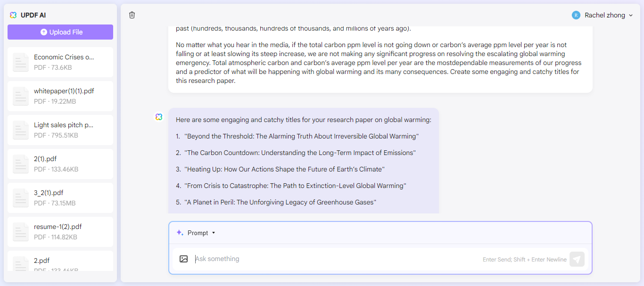Open the Rachel zhong account dropdown arrow

[631, 16]
